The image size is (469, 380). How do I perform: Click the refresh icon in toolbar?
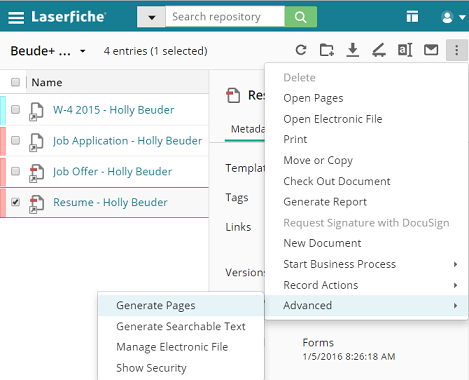[301, 50]
